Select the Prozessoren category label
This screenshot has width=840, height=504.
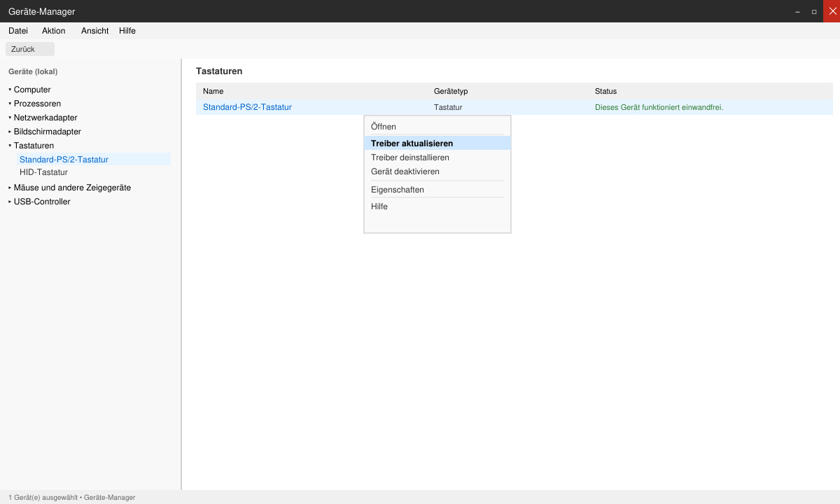pyautogui.click(x=37, y=104)
